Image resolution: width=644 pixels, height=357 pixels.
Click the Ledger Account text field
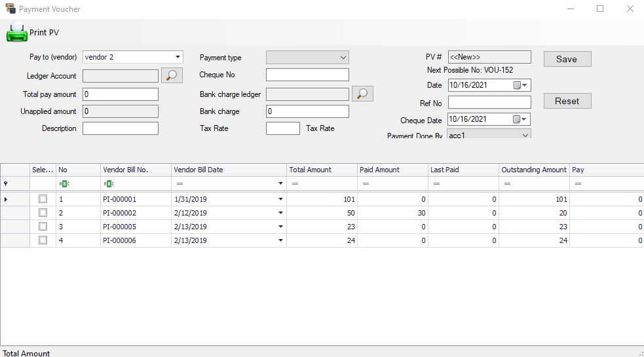click(x=121, y=75)
